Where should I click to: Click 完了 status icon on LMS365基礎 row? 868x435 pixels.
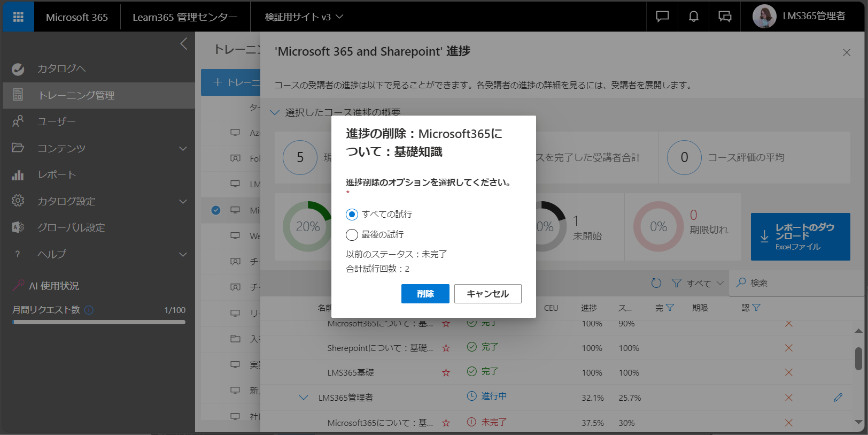coord(472,371)
